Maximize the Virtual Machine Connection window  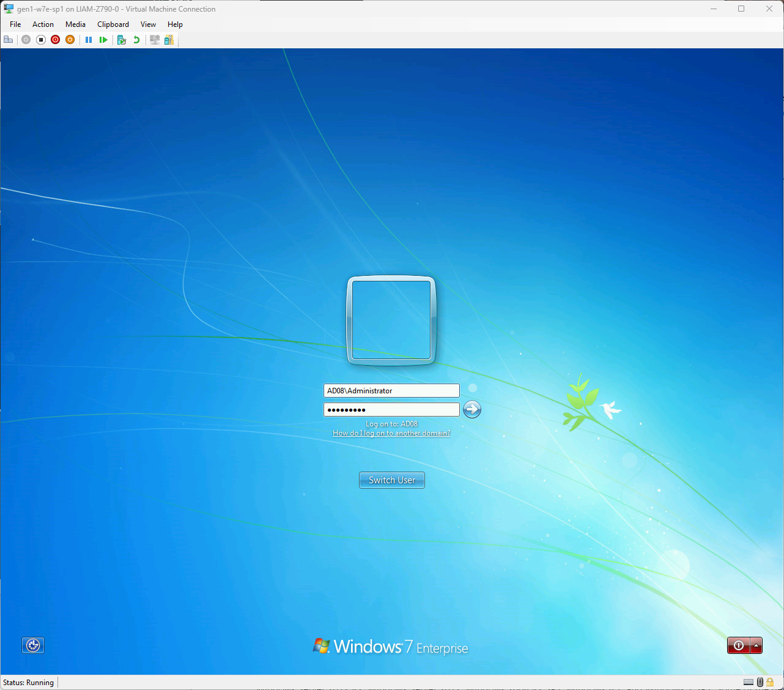pos(741,9)
